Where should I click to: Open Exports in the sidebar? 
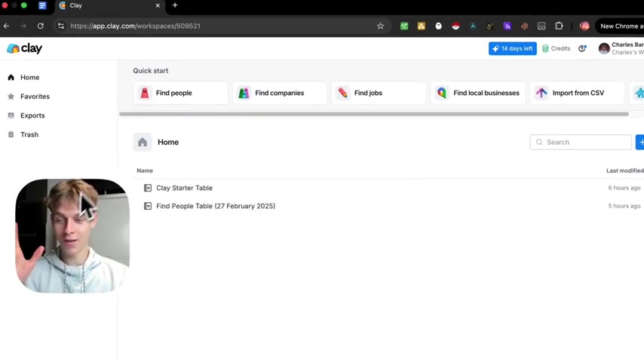pyautogui.click(x=32, y=115)
